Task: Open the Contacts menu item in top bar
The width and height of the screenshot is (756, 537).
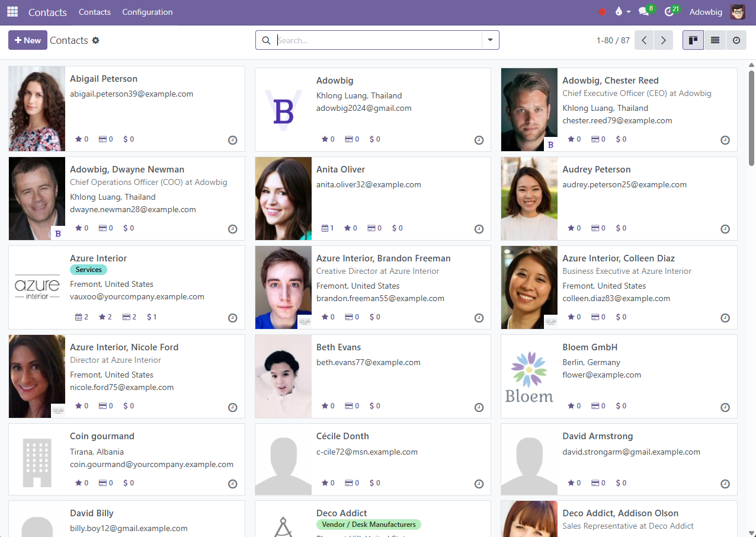Action: (95, 12)
